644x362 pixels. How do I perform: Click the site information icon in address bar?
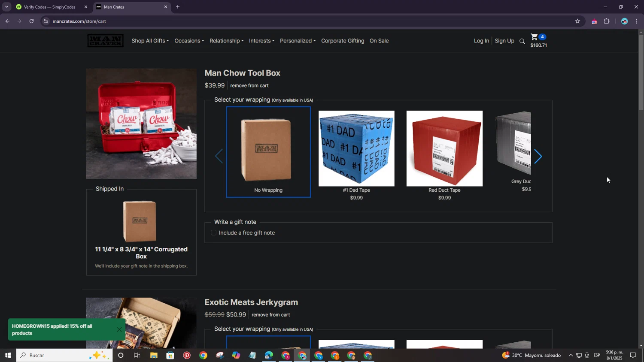point(46,21)
